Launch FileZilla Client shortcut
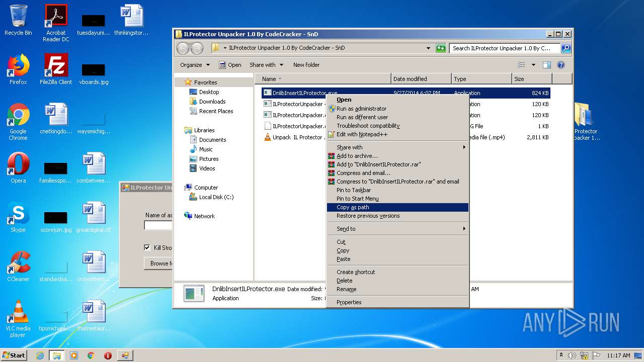 pos(56,69)
